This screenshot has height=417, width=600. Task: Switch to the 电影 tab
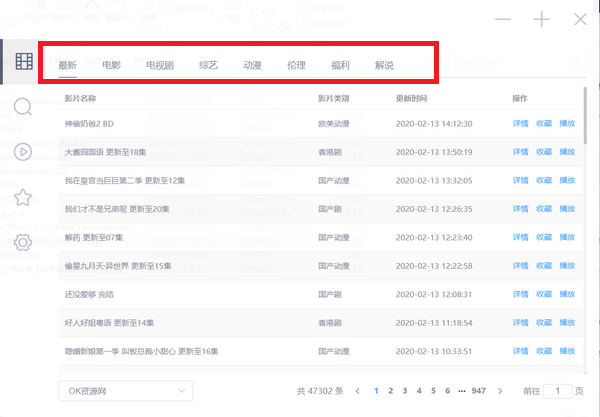[x=111, y=65]
